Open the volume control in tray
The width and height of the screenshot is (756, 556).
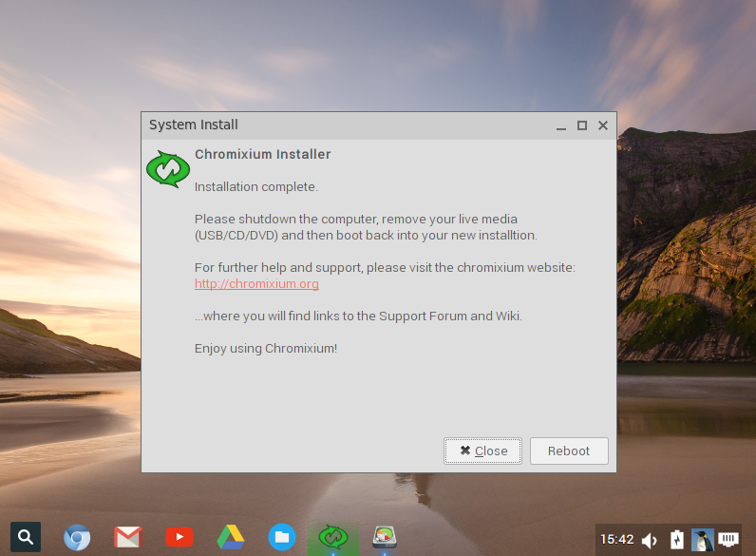(650, 541)
